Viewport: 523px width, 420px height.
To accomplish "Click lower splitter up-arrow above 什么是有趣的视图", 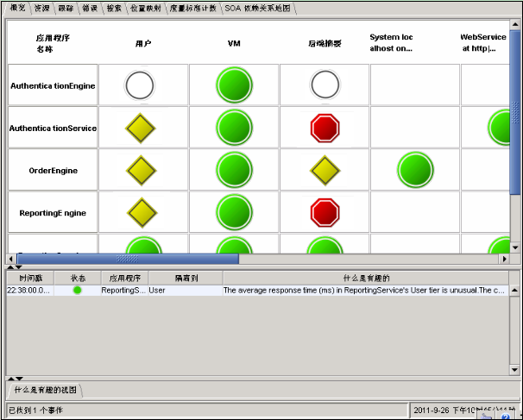I will click(x=11, y=379).
